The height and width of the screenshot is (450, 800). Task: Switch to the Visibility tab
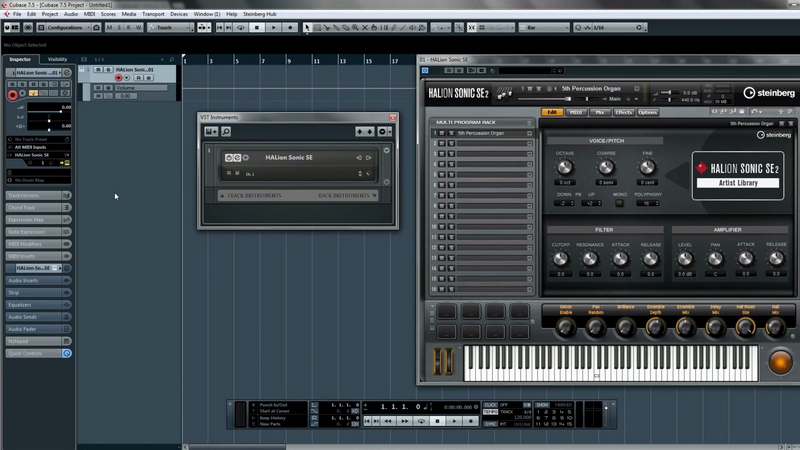[x=57, y=59]
